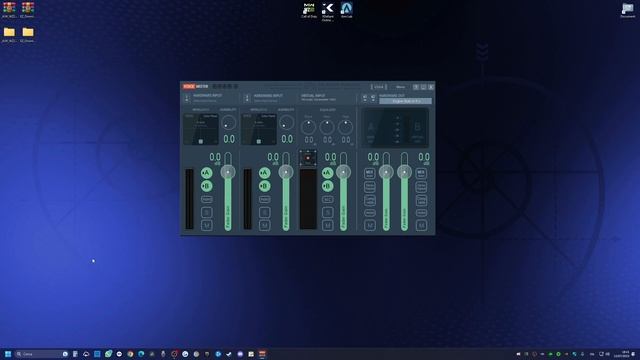
Task: Click the top button on master bus B
Action: (421, 173)
